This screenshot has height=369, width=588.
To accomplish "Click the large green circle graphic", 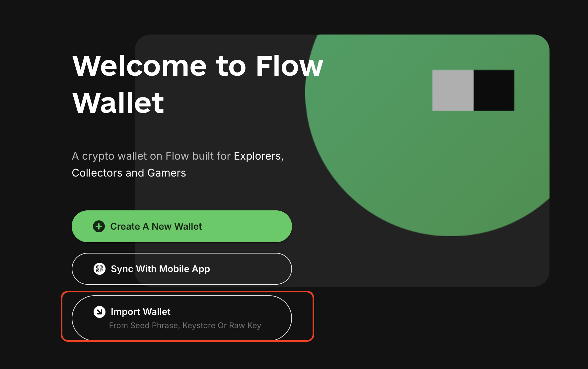I will pyautogui.click(x=415, y=159).
